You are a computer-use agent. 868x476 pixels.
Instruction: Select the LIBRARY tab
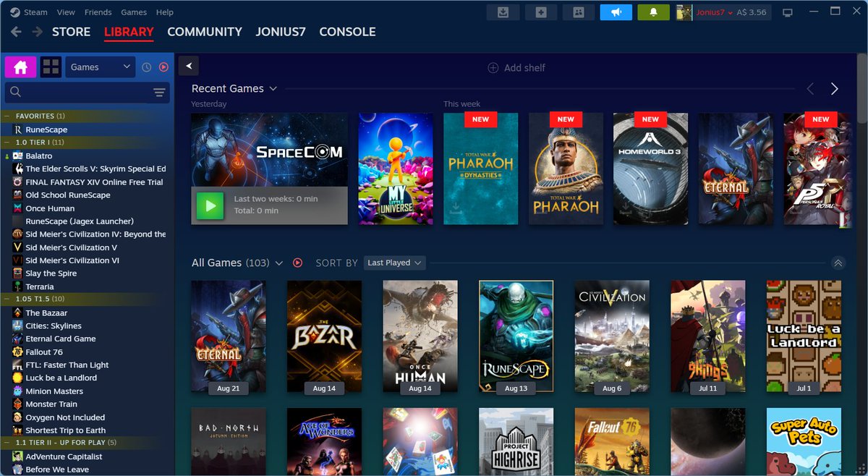click(x=129, y=32)
